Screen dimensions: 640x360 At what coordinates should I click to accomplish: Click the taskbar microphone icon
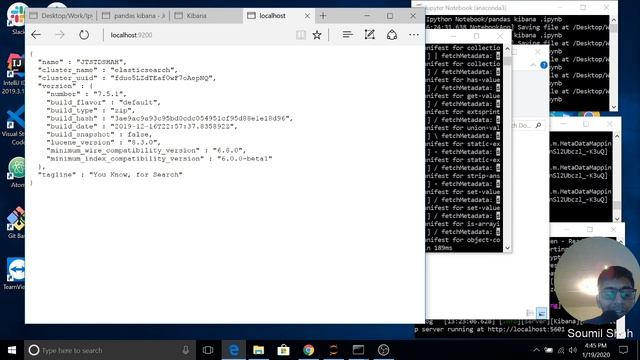coord(186,350)
